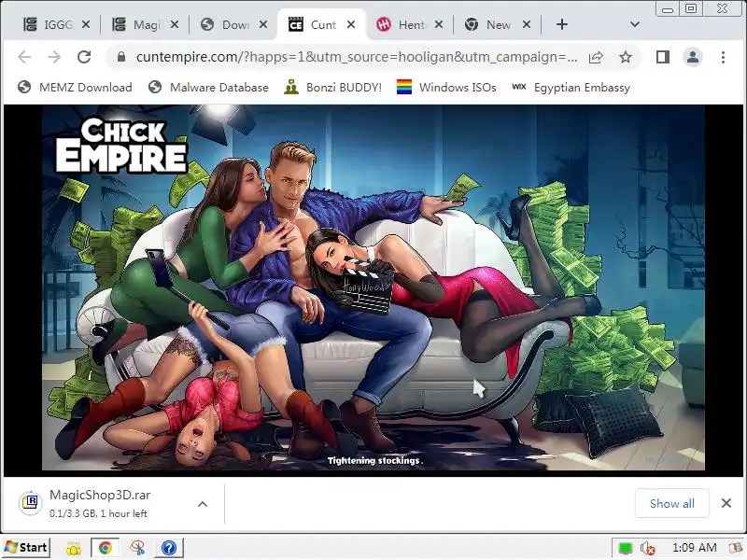Close the Magi tab
747x560 pixels.
point(175,24)
